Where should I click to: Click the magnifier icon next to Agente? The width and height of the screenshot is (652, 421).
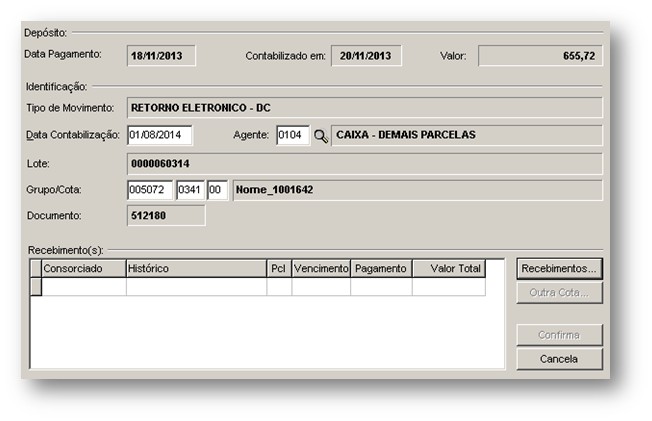321,136
